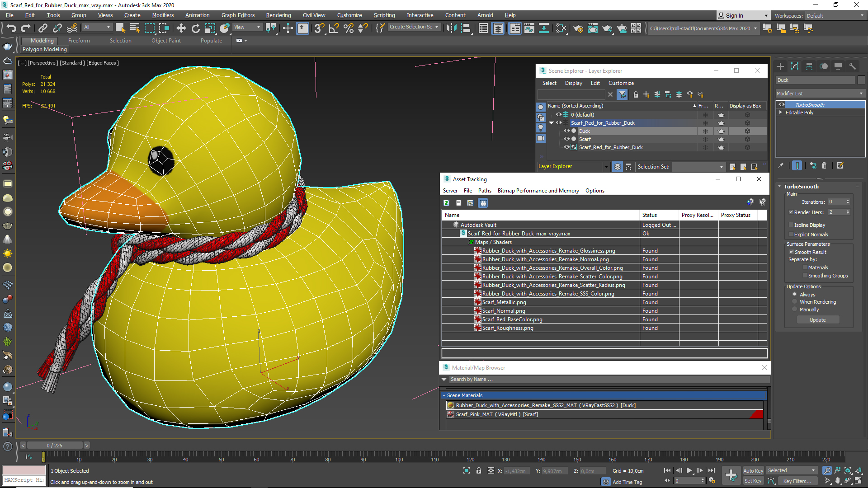Select Manually update option
The width and height of the screenshot is (868, 488).
click(x=794, y=309)
